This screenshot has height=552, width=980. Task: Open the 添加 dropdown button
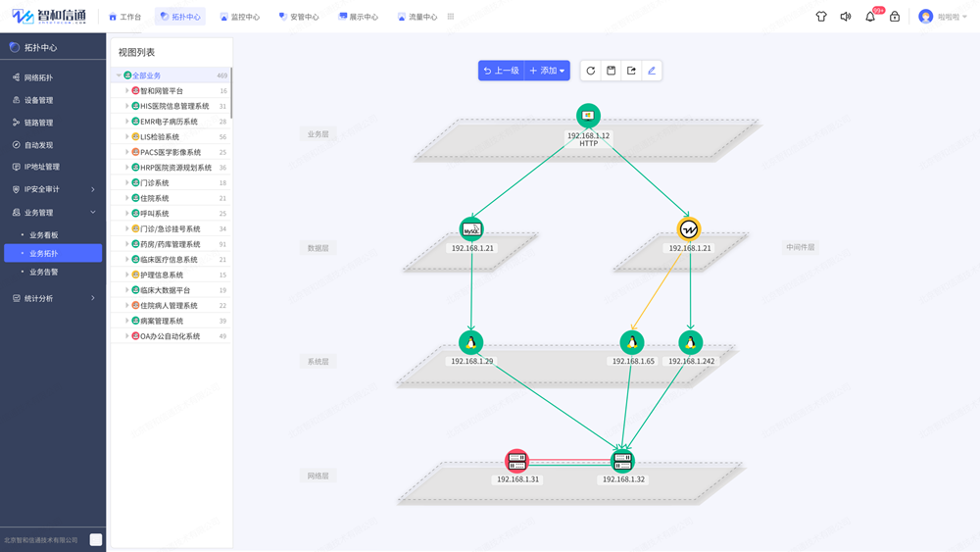pos(548,71)
